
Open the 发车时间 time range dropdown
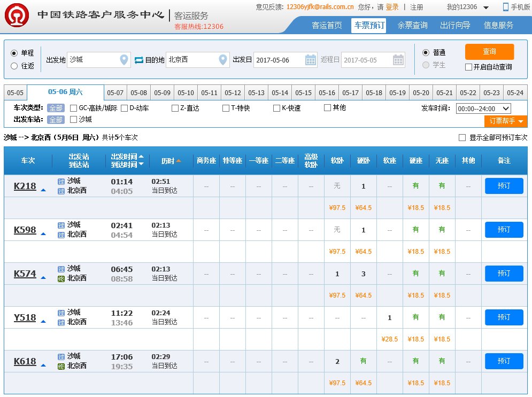tap(483, 108)
